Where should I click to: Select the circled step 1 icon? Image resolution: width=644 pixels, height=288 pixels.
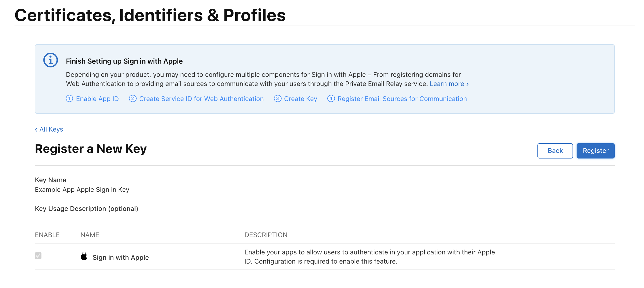click(x=69, y=99)
